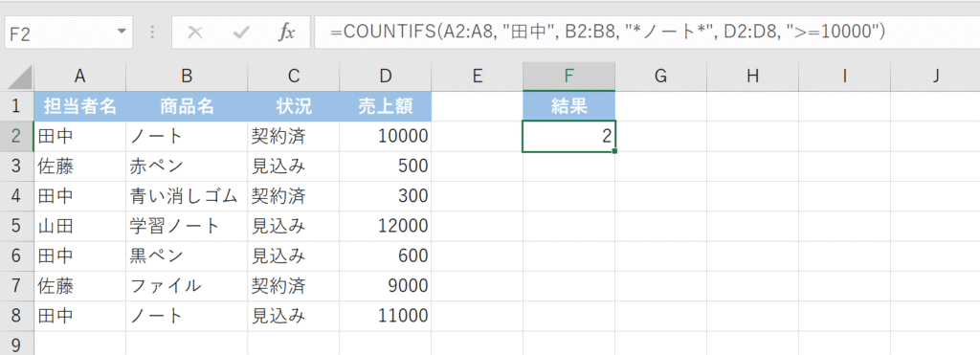The image size is (980, 355).
Task: Select the cell with value 12000
Action: point(385,226)
